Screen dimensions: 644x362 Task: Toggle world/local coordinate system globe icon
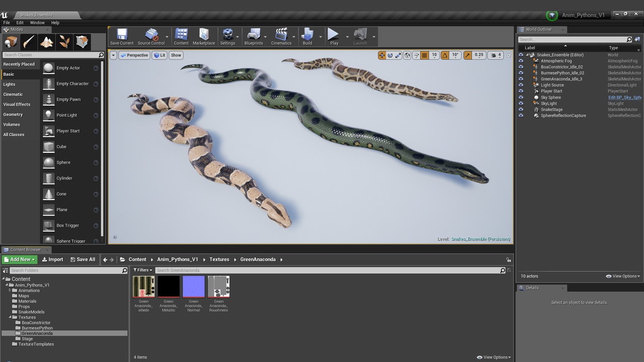click(407, 55)
